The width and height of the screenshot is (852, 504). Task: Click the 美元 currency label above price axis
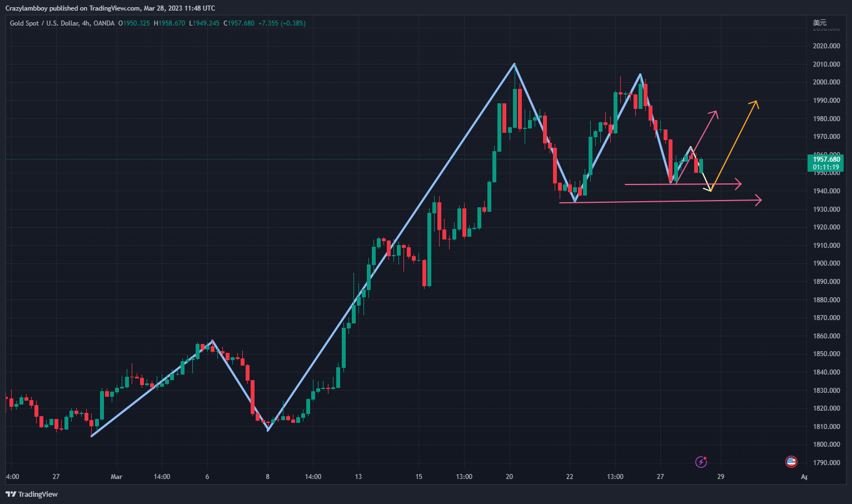click(x=820, y=23)
